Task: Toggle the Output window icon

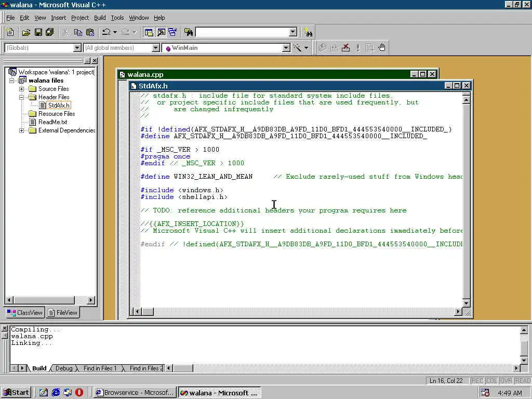Action: coord(161,32)
